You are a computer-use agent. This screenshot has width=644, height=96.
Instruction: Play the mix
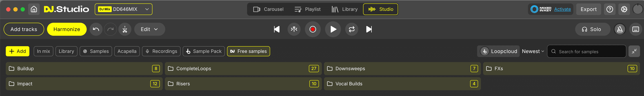point(333,29)
